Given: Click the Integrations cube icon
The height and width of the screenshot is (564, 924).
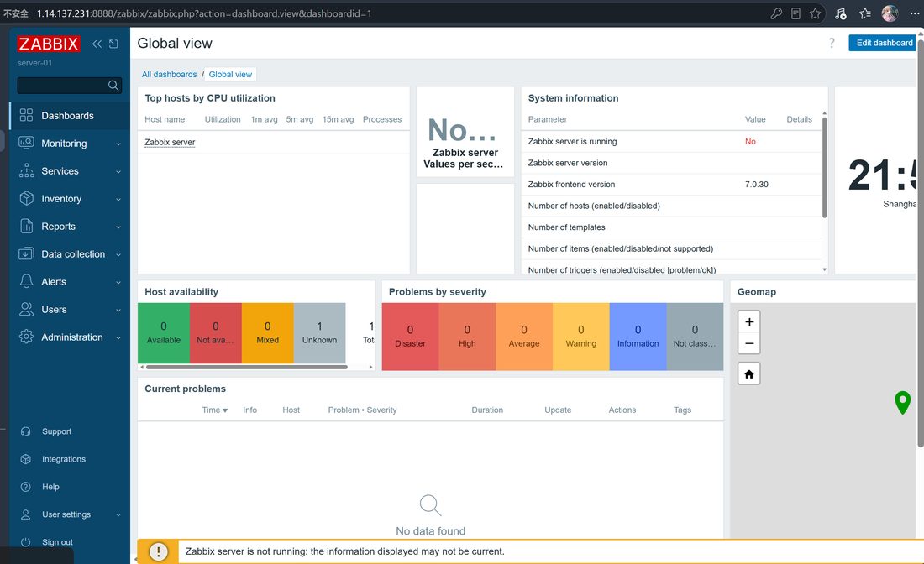Looking at the screenshot, I should coord(25,459).
